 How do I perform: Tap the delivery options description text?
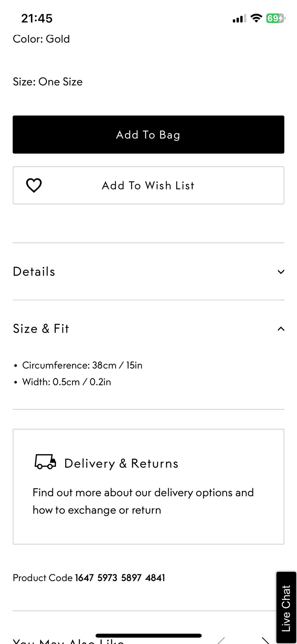143,501
